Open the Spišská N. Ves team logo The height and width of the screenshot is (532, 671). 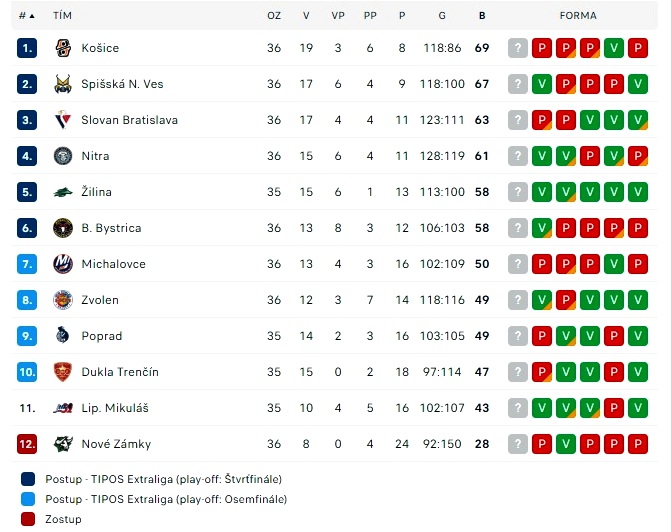click(x=63, y=84)
